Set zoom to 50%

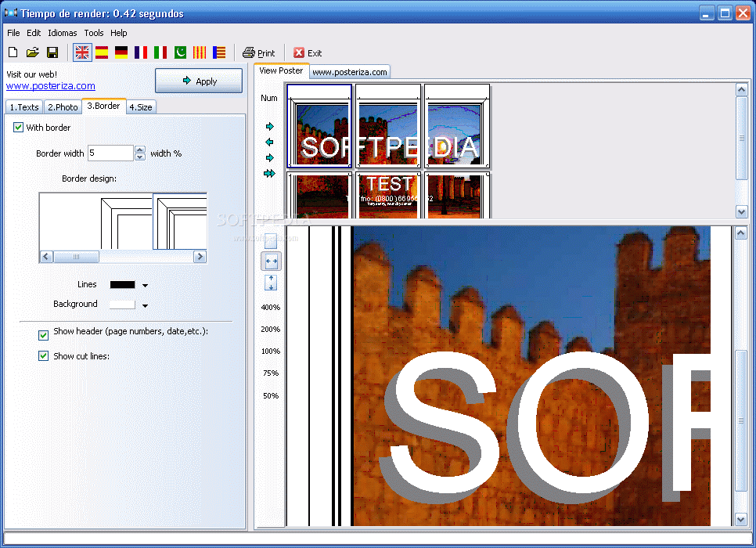pos(271,395)
